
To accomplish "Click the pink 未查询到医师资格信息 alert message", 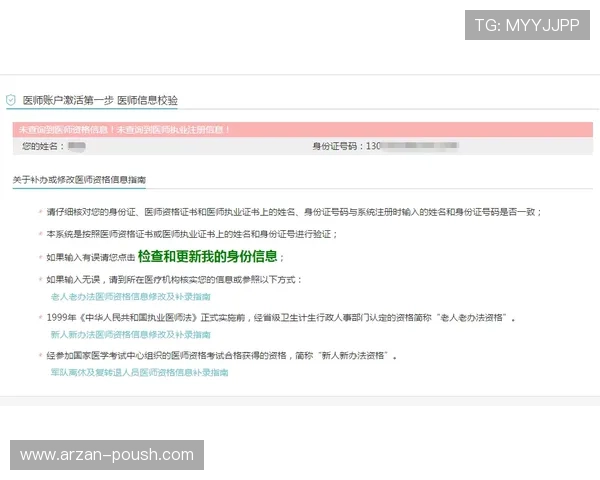I will (303, 130).
